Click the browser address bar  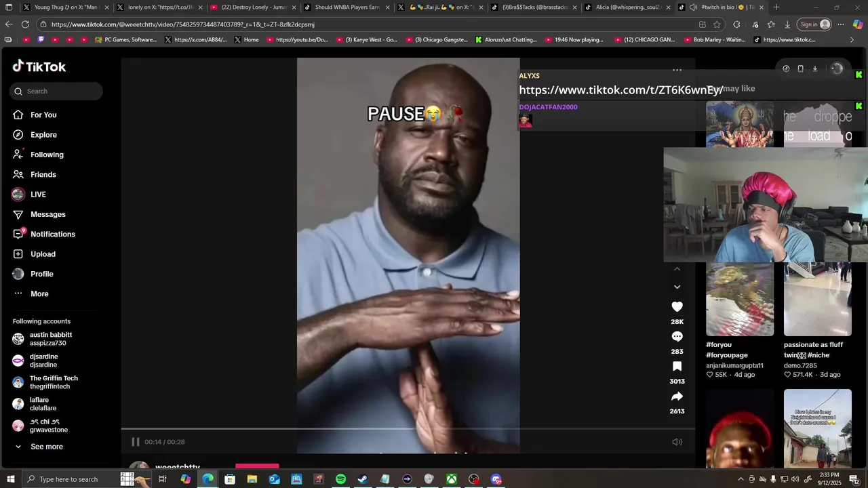[x=366, y=24]
